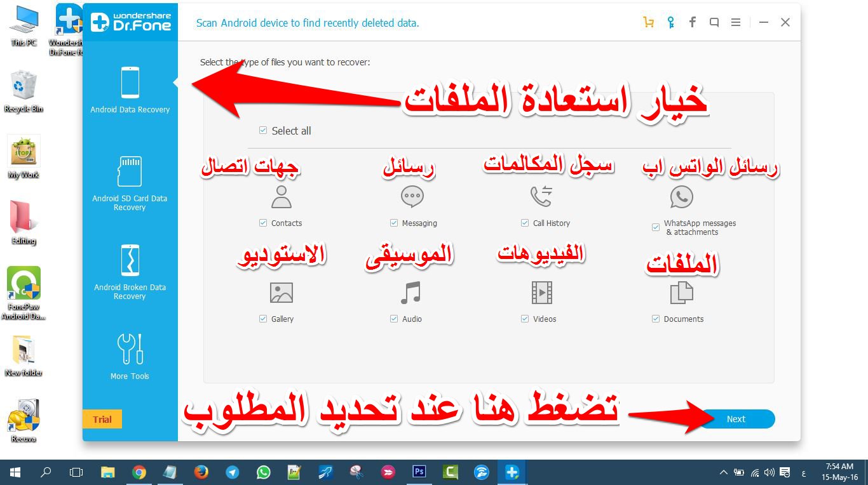The height and width of the screenshot is (485, 868).
Task: Open File Explorer from taskbar
Action: [x=108, y=472]
